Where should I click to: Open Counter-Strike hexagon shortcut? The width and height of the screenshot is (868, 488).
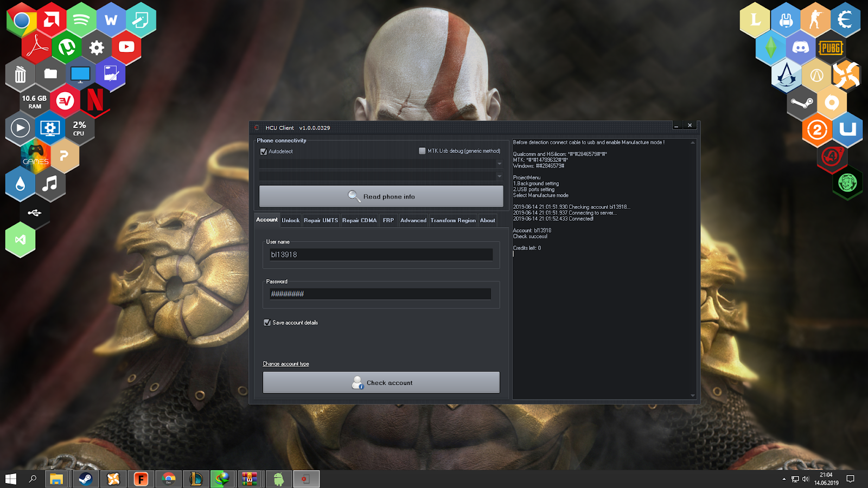(815, 21)
